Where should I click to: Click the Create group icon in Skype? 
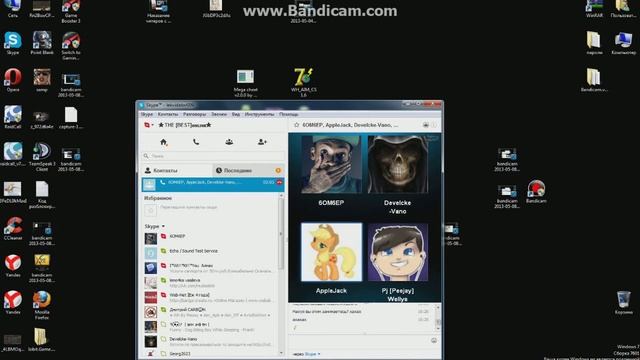pyautogui.click(x=229, y=142)
